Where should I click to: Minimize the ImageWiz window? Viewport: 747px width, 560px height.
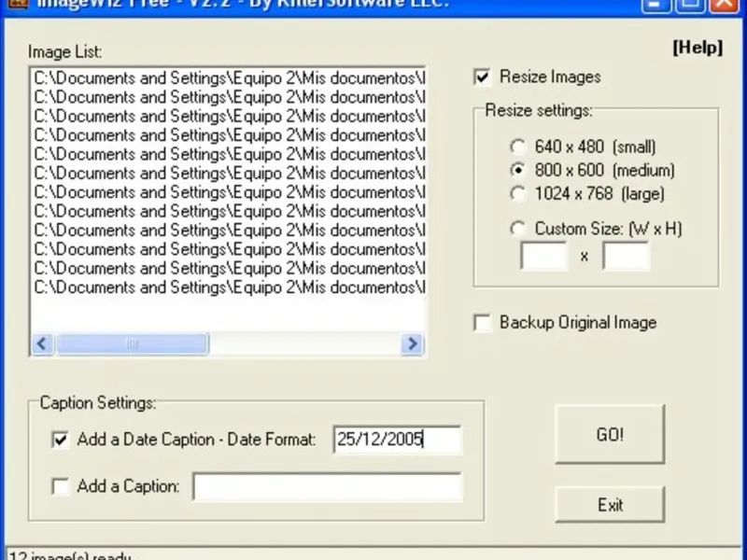[x=656, y=5]
